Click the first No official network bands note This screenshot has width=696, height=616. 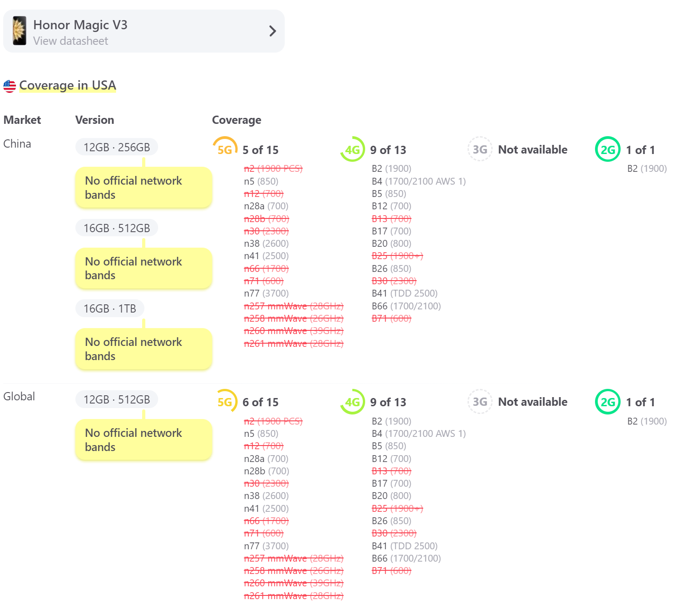coord(143,188)
